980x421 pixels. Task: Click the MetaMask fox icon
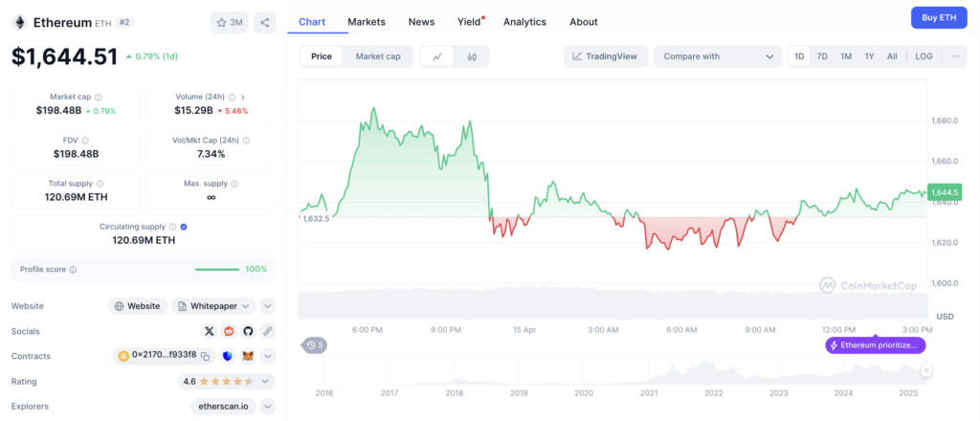(248, 356)
